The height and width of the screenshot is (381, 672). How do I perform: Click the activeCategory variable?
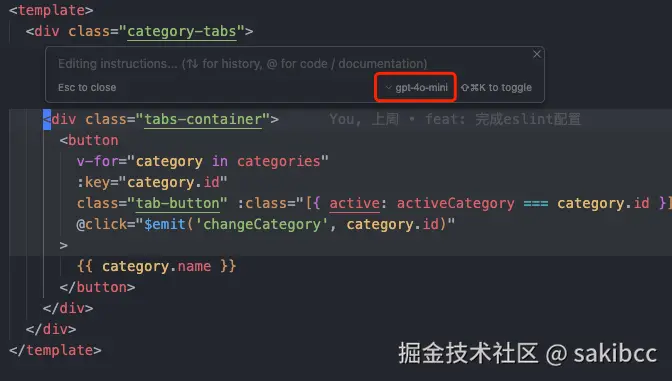click(455, 203)
